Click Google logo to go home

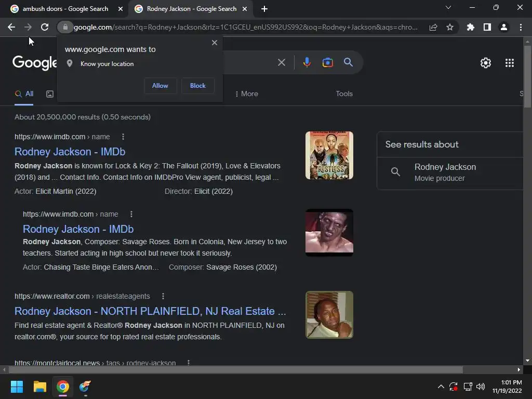click(35, 63)
